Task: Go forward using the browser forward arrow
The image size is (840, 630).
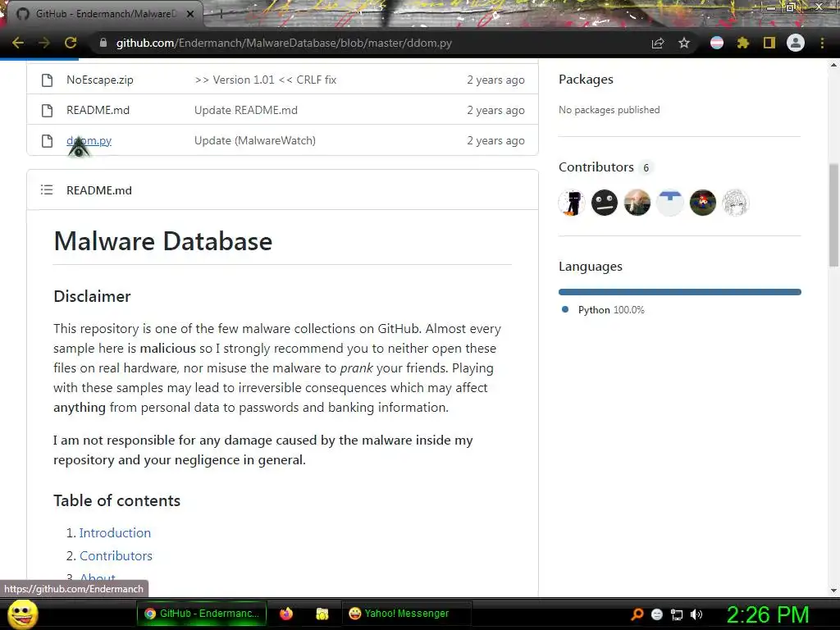Action: tap(44, 43)
